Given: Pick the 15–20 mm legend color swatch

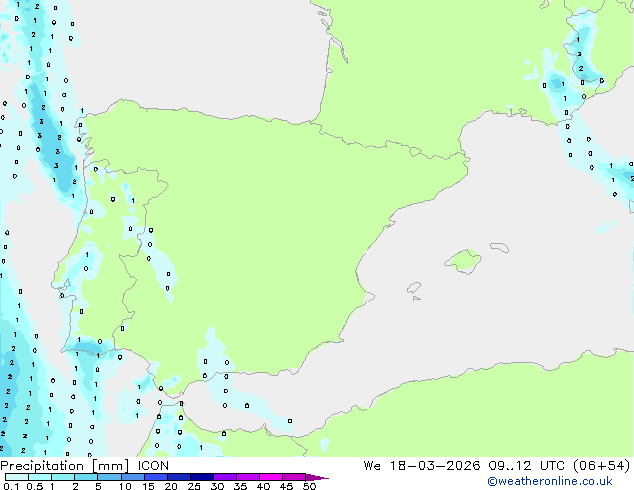Looking at the screenshot, I should pos(155,477).
